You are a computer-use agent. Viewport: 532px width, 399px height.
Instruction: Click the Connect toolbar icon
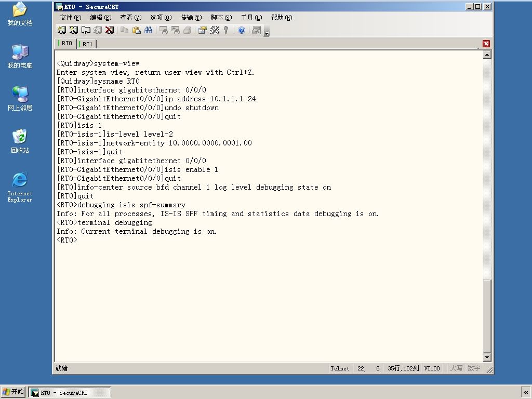click(61, 30)
